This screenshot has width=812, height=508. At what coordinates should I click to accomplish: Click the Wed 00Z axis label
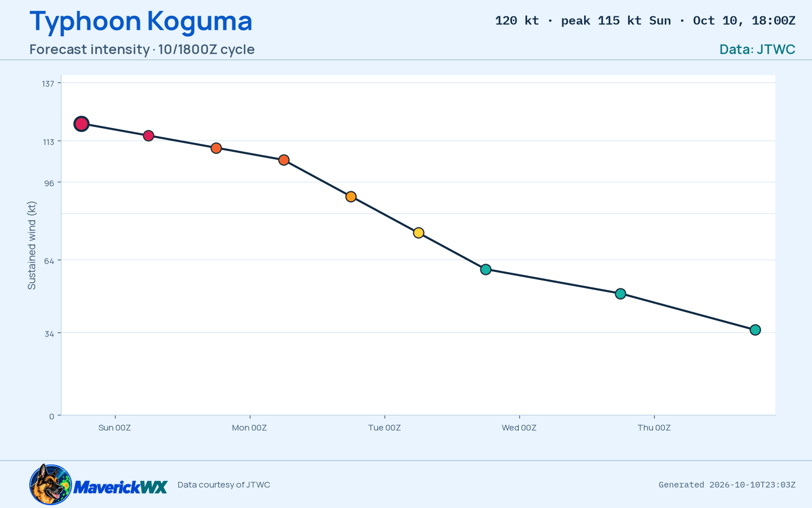(x=519, y=428)
